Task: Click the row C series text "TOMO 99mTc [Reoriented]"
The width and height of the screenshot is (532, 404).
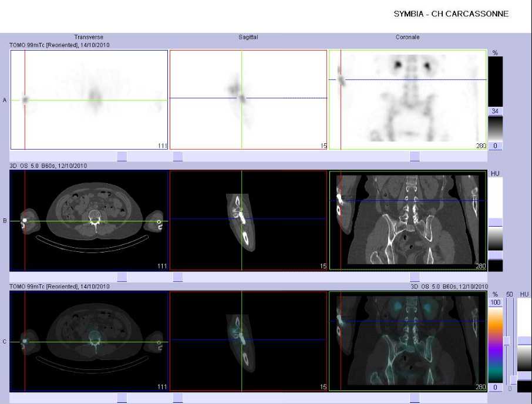Action: (x=43, y=287)
